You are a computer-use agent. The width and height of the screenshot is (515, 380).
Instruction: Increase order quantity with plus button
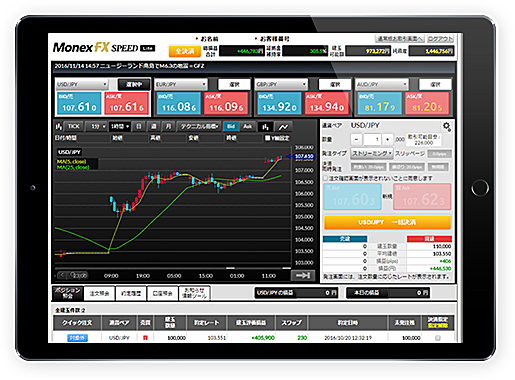(387, 139)
